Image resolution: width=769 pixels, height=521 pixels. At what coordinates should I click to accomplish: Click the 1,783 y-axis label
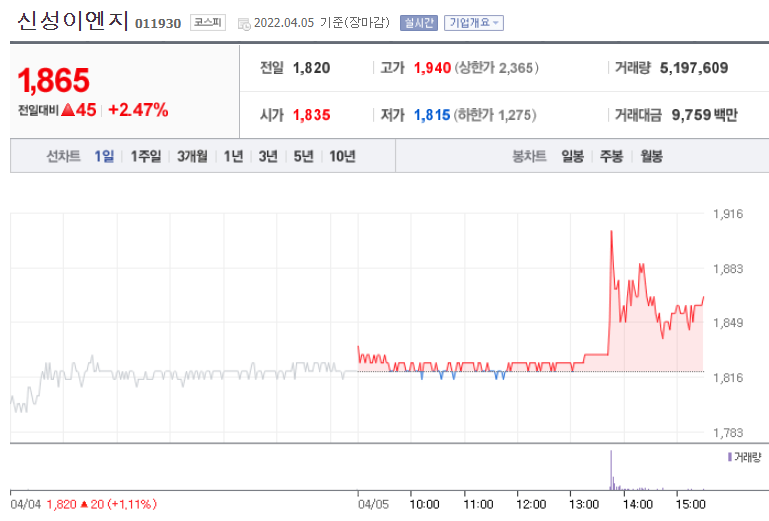pos(728,433)
